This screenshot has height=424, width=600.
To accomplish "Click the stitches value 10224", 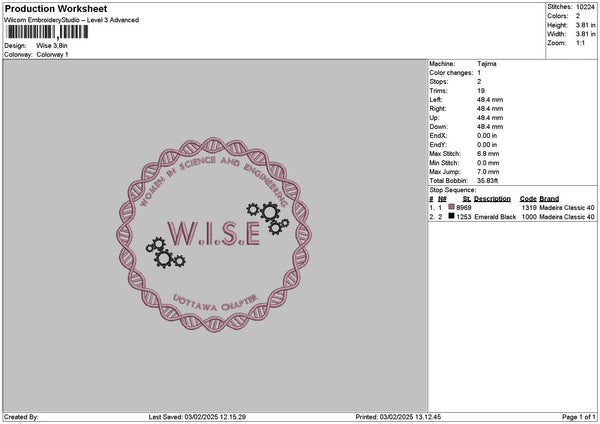I will (585, 7).
